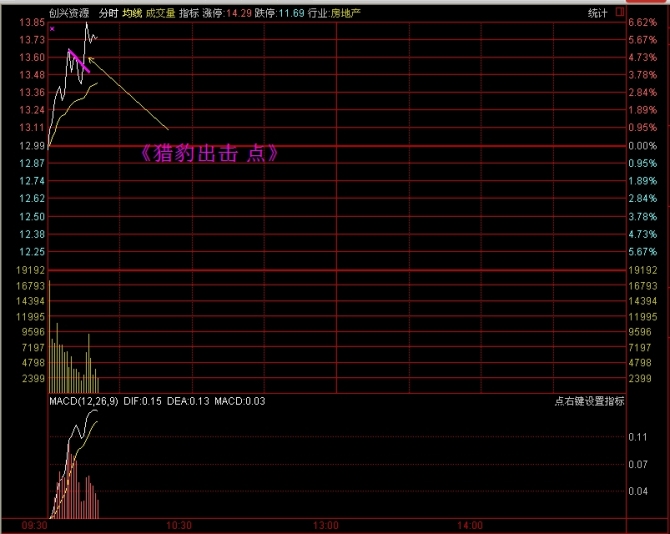
Task: Toggle the 均线 average line display
Action: pyautogui.click(x=132, y=13)
